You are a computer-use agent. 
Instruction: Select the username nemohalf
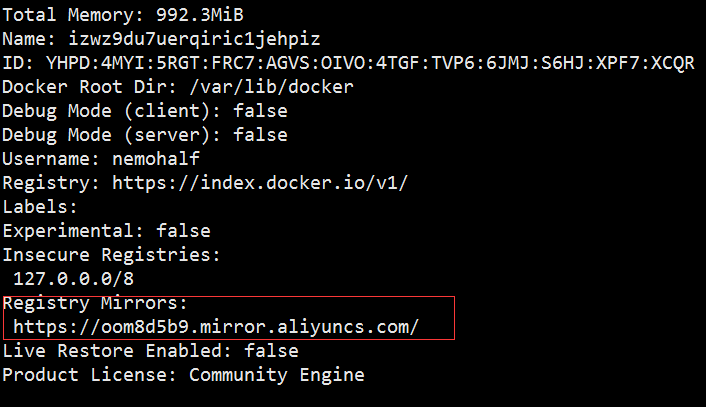[155, 159]
